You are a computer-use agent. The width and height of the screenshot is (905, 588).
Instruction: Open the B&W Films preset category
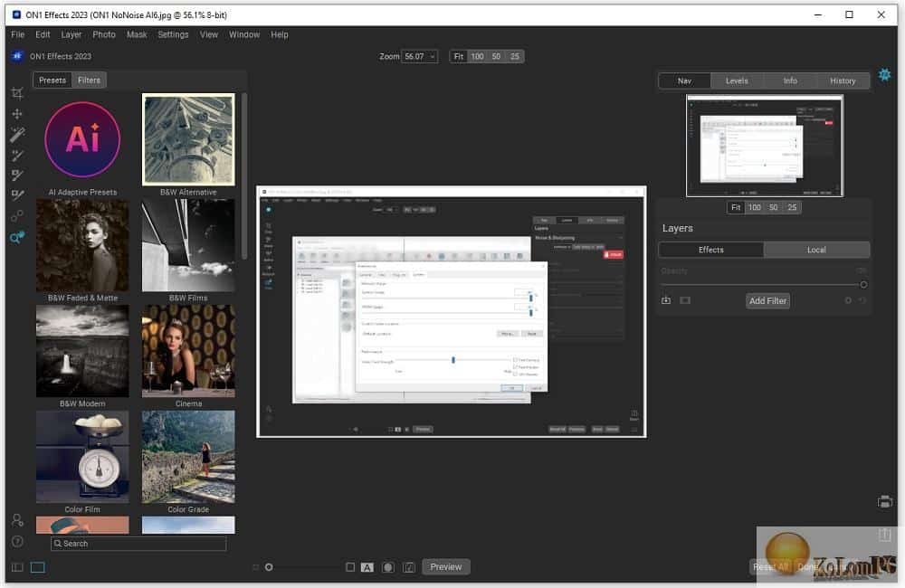click(188, 251)
